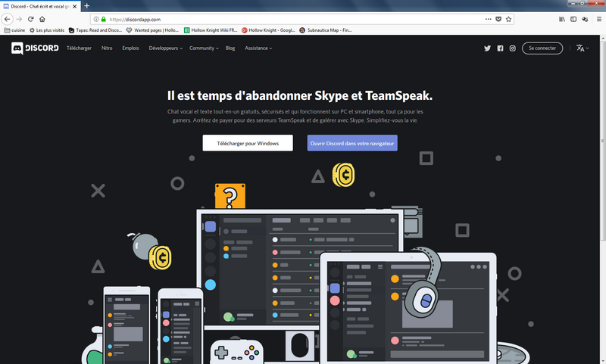The image size is (606, 364).
Task: Save page to Pocket icon
Action: point(498,19)
